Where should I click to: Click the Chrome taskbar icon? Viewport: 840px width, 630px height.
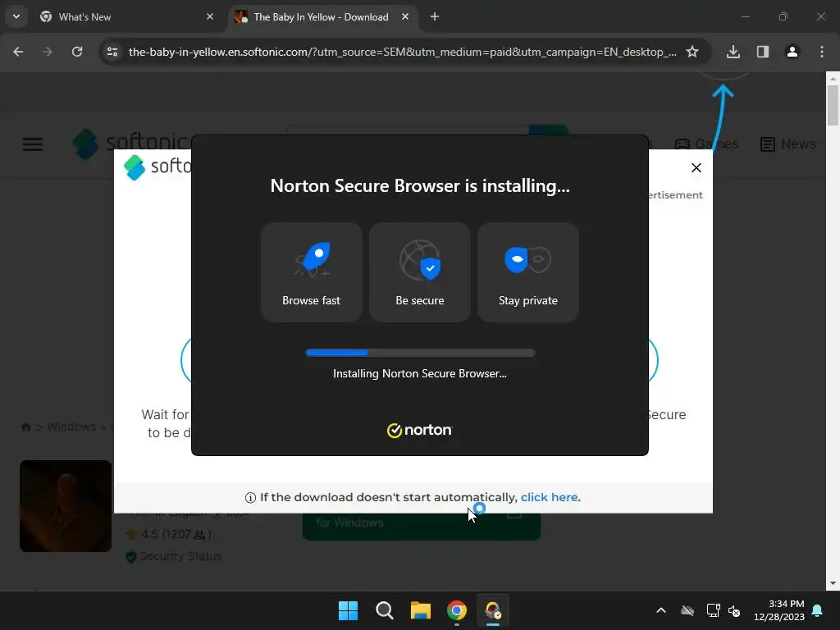click(x=456, y=610)
